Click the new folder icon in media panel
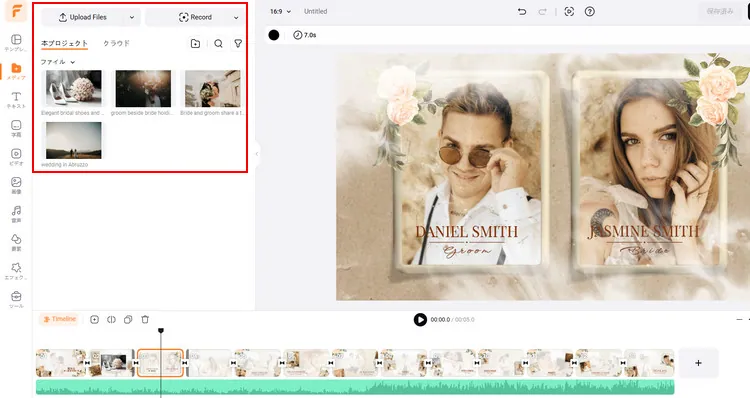This screenshot has width=750, height=398. coord(195,44)
